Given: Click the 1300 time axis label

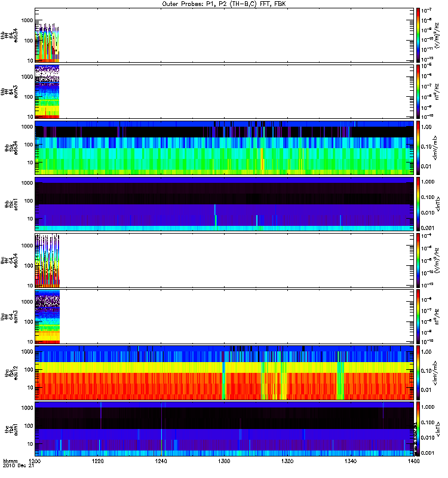Looking at the screenshot, I should pyautogui.click(x=224, y=462).
